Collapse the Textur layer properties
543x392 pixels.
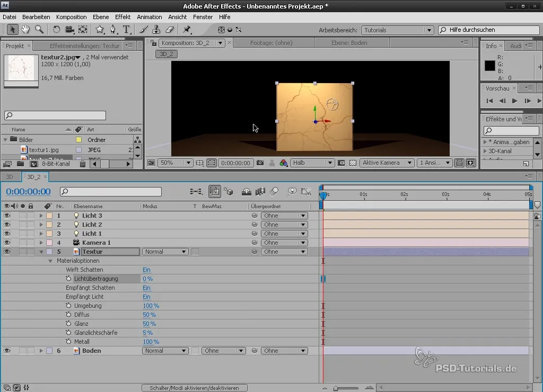point(41,252)
